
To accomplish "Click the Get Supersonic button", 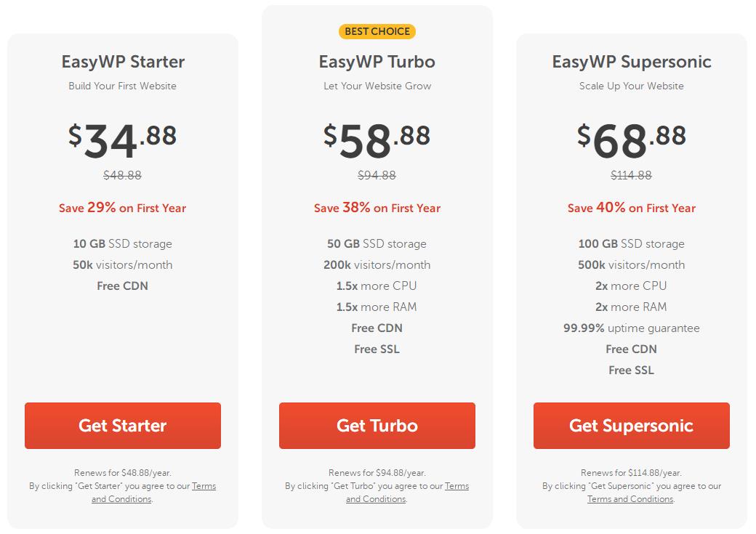I will point(631,426).
